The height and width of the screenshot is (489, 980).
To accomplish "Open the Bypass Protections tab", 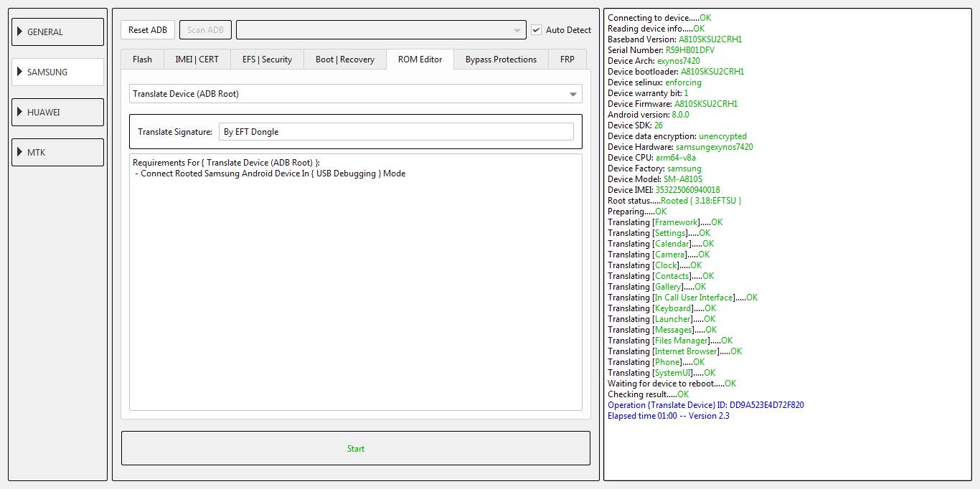I will click(x=501, y=60).
